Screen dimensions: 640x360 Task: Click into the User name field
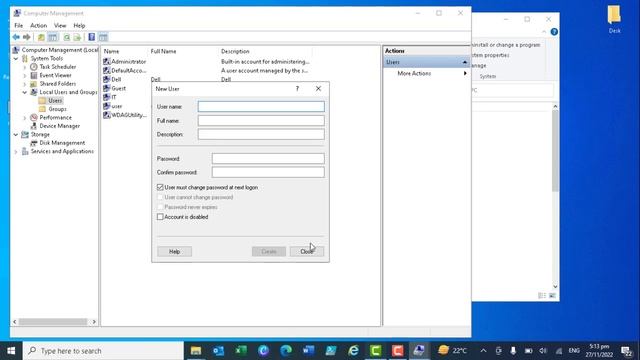pyautogui.click(x=261, y=107)
